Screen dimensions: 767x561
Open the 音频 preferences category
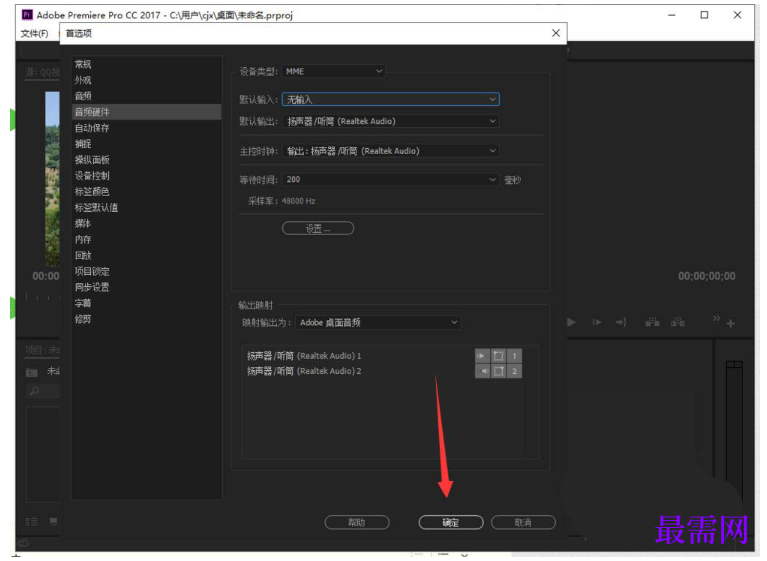pos(83,96)
